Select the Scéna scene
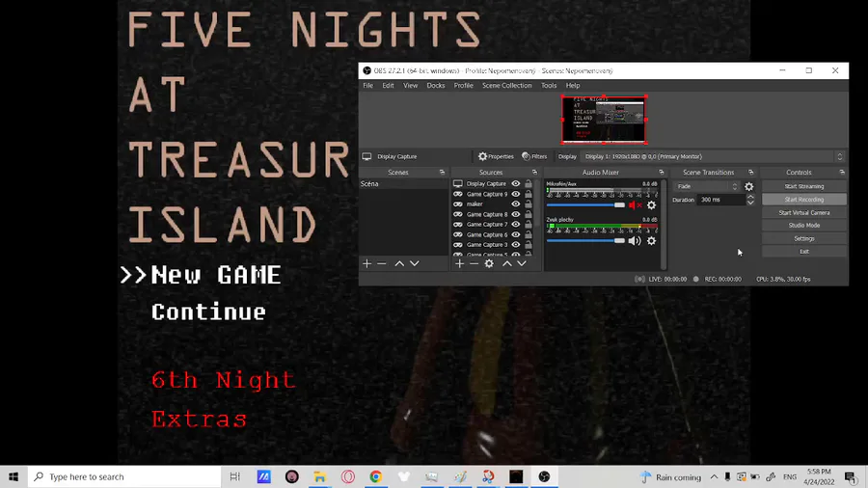The width and height of the screenshot is (868, 488). (403, 183)
